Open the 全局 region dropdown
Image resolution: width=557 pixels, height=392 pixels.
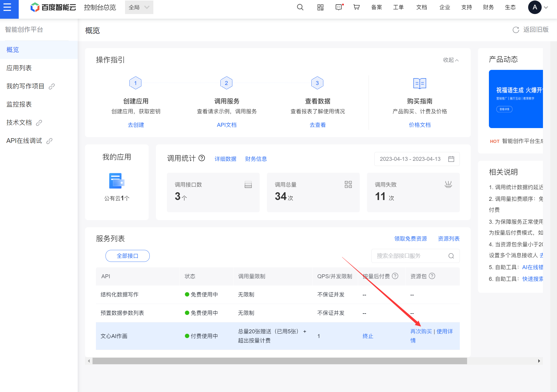(139, 7)
